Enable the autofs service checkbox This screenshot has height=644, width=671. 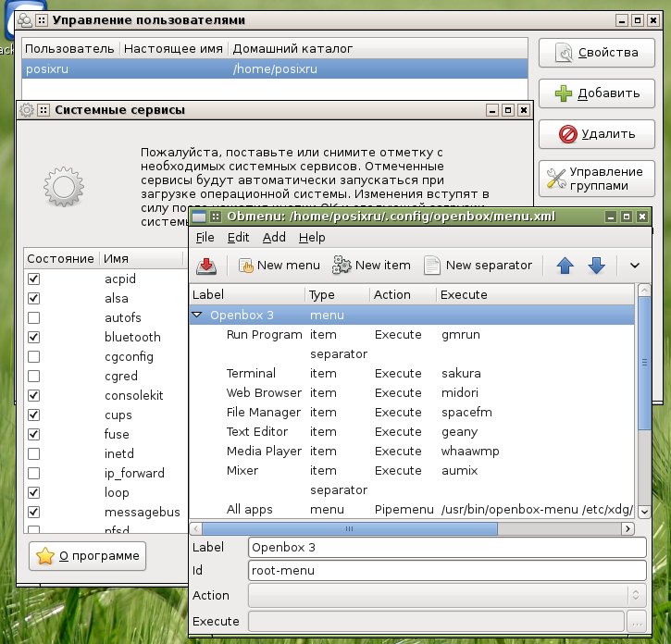click(34, 318)
